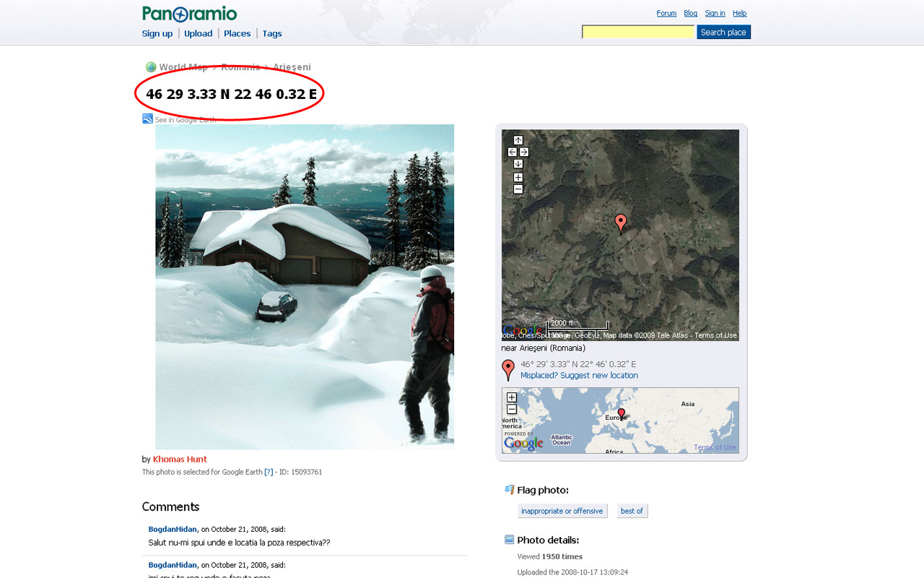Screen dimensions: 924x578
Task: Click See in Google Earth link
Action: coord(186,120)
